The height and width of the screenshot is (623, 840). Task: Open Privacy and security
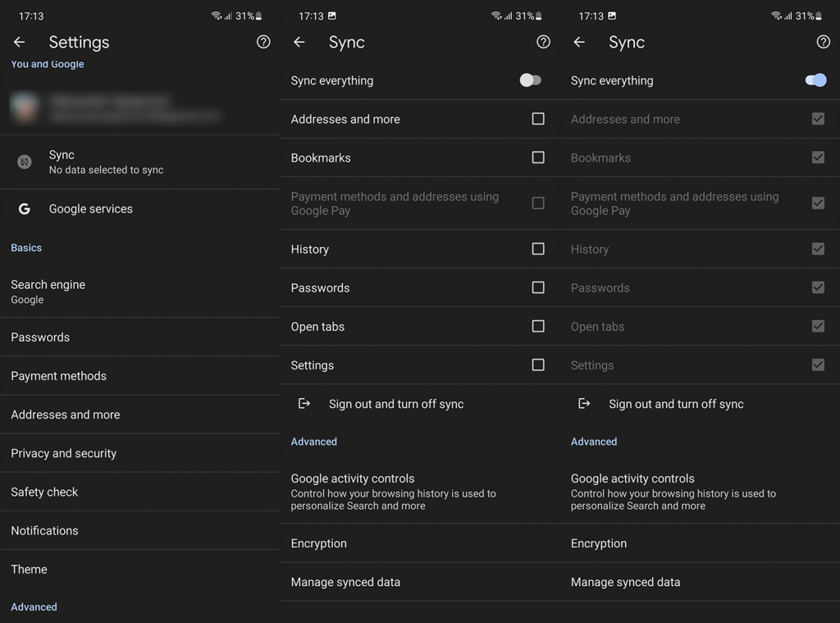[139, 453]
